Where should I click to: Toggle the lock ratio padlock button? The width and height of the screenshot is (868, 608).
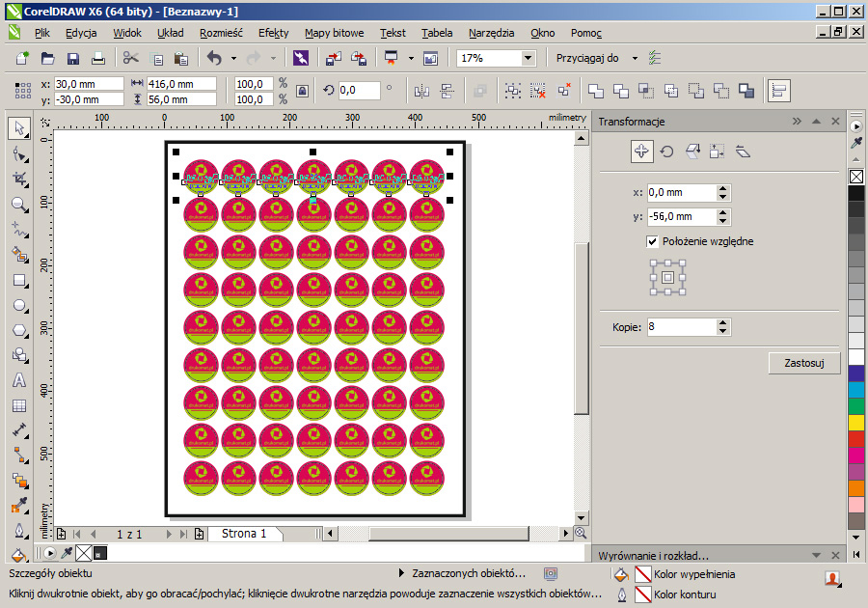(x=303, y=91)
